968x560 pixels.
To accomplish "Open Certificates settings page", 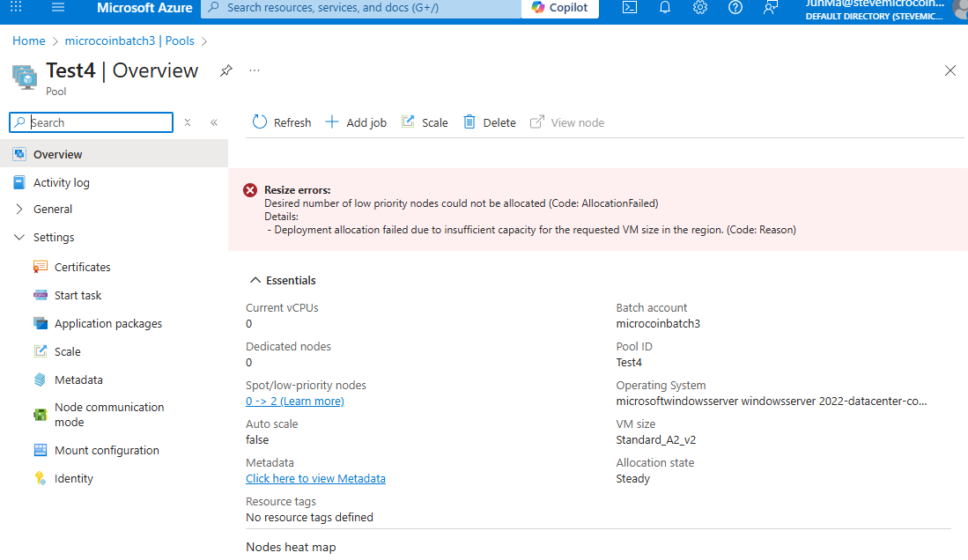I will click(82, 267).
